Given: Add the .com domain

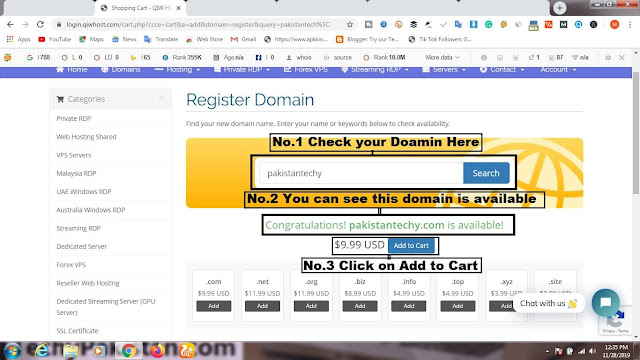Looking at the screenshot, I should [x=213, y=306].
